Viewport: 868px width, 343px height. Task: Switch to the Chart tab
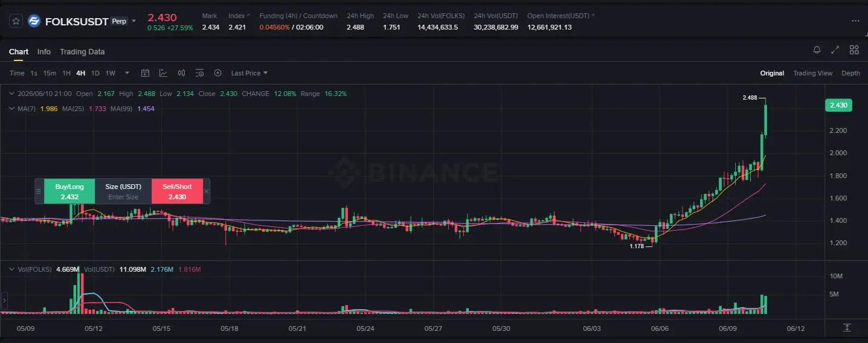pyautogui.click(x=19, y=52)
